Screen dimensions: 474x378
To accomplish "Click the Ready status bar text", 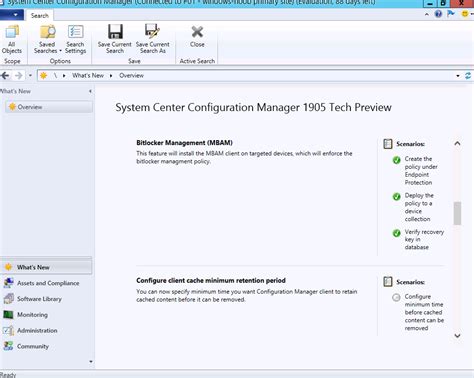I will click(x=8, y=375).
